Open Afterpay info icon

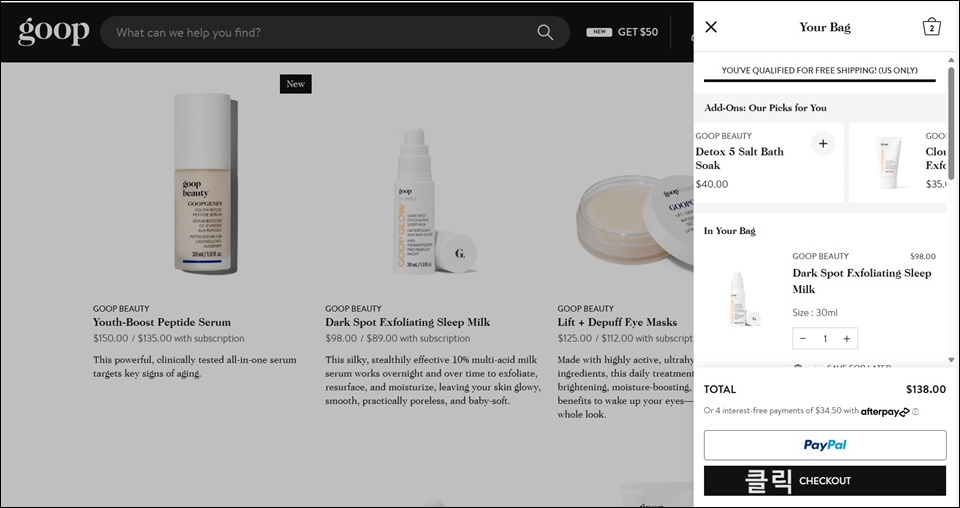[x=915, y=412]
